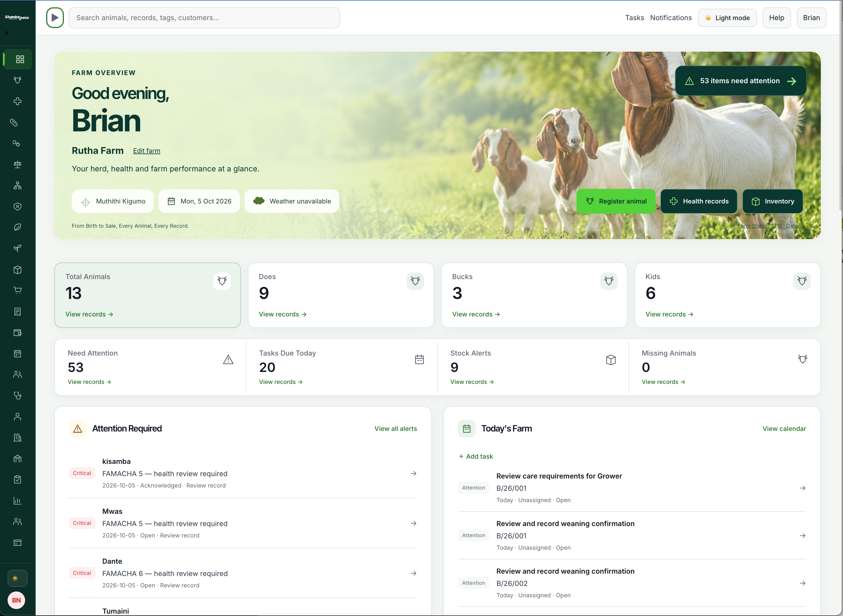This screenshot has width=843, height=616.
Task: Open Health records from hero banner
Action: (x=699, y=201)
